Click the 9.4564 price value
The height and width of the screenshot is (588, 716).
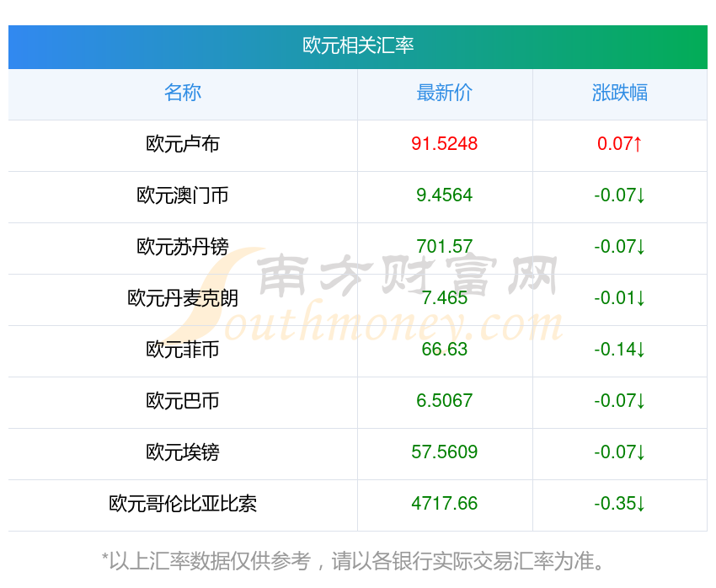[444, 195]
